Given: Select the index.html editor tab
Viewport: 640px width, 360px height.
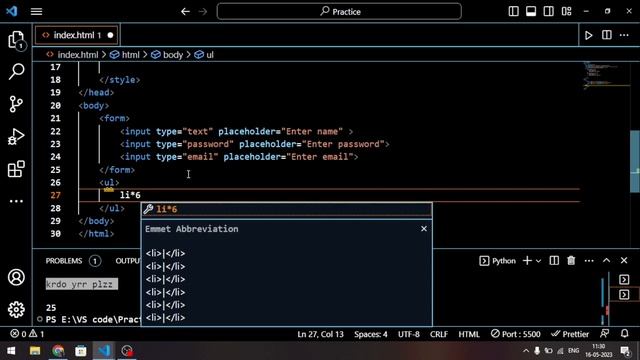Looking at the screenshot, I should tap(77, 36).
